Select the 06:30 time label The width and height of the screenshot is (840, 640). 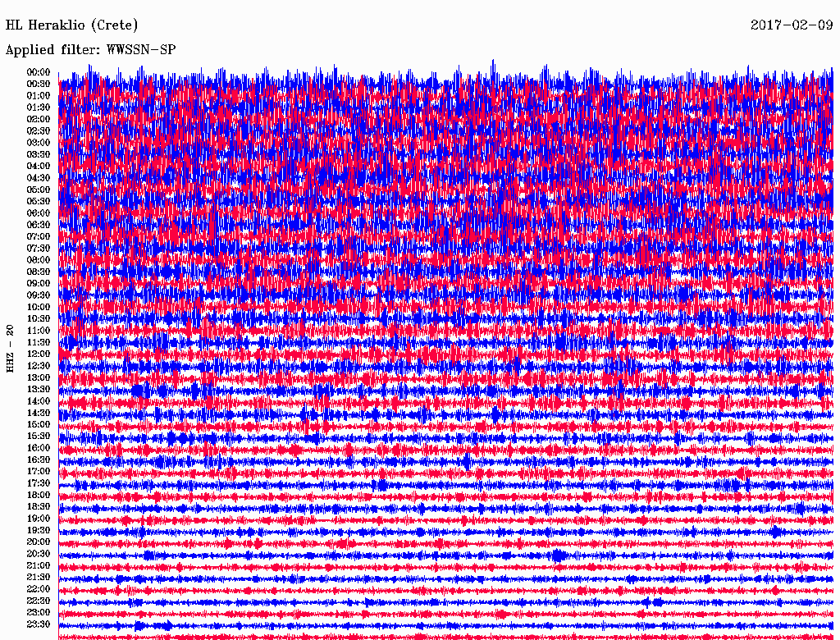(39, 225)
